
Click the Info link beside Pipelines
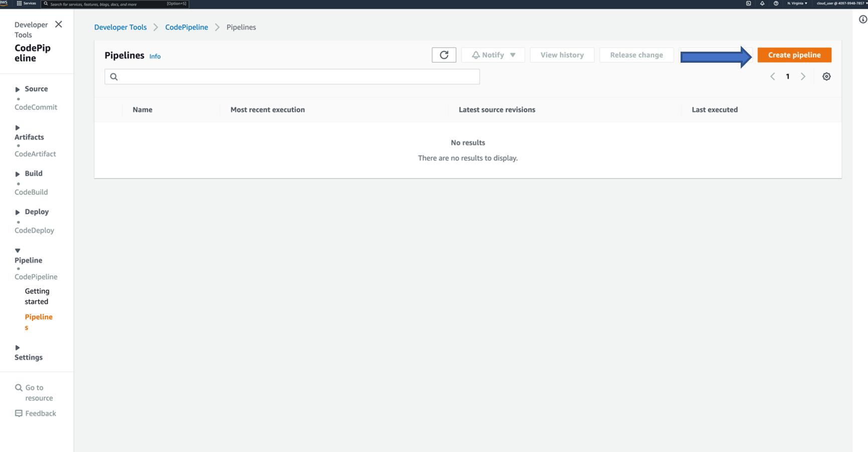(x=155, y=57)
